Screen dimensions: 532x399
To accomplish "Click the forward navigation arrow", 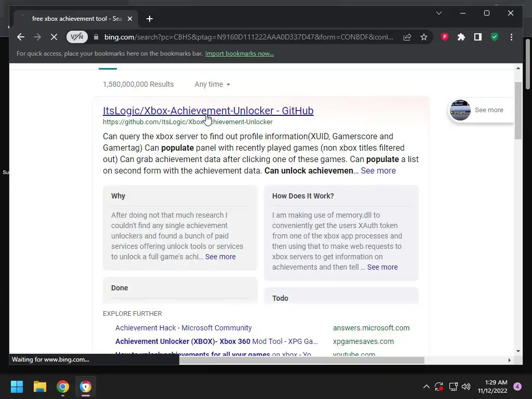I will coord(37,37).
